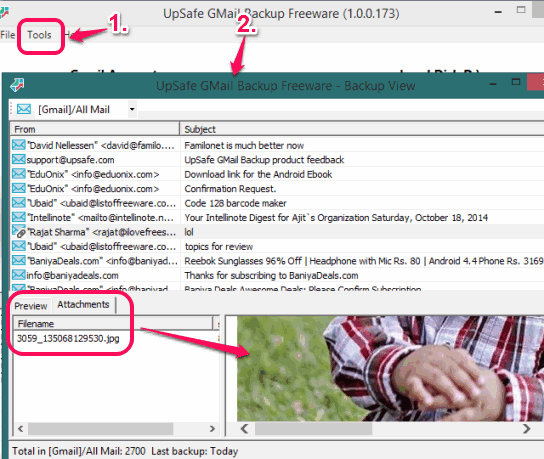This screenshot has width=544, height=459.
Task: Minimize the Backup View window
Action: [493, 84]
